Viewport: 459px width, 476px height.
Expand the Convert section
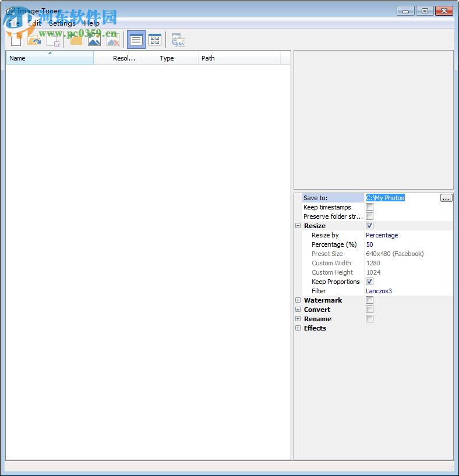click(x=298, y=310)
